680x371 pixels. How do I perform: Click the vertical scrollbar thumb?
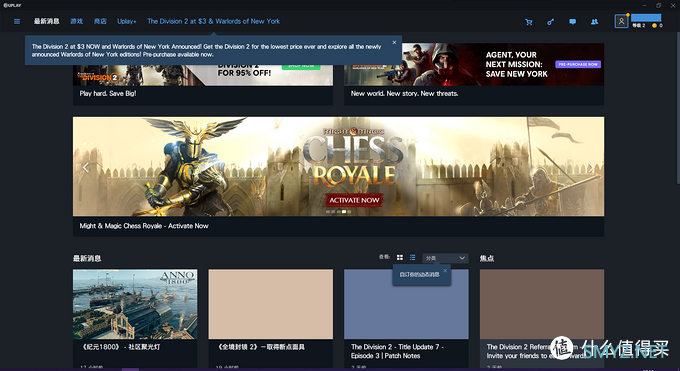(x=677, y=108)
